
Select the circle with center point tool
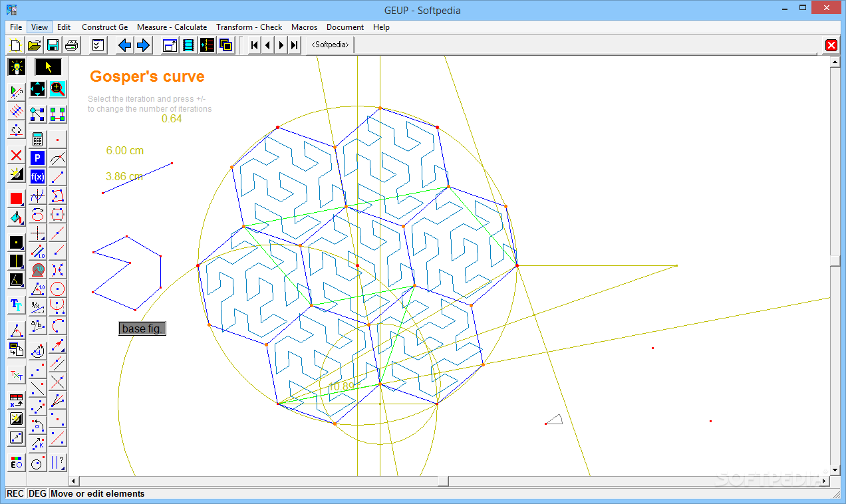pyautogui.click(x=58, y=289)
